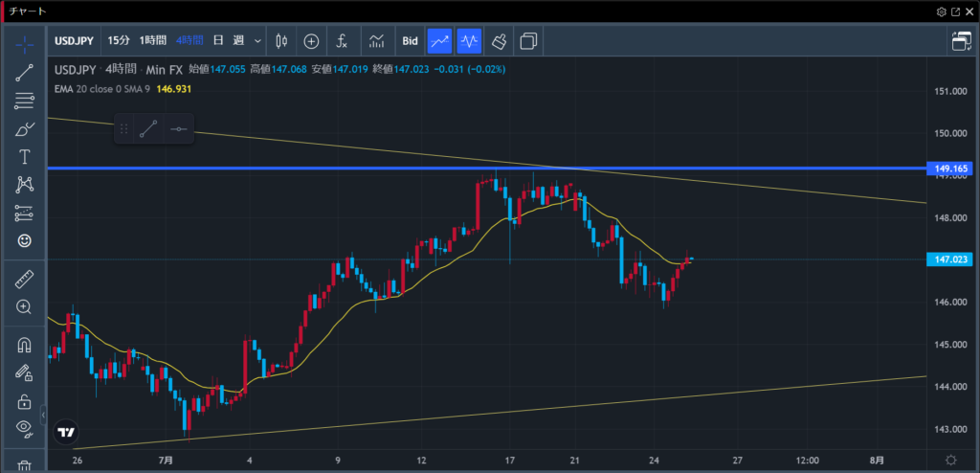Select the blue horizontal line at 149.165

click(x=486, y=169)
